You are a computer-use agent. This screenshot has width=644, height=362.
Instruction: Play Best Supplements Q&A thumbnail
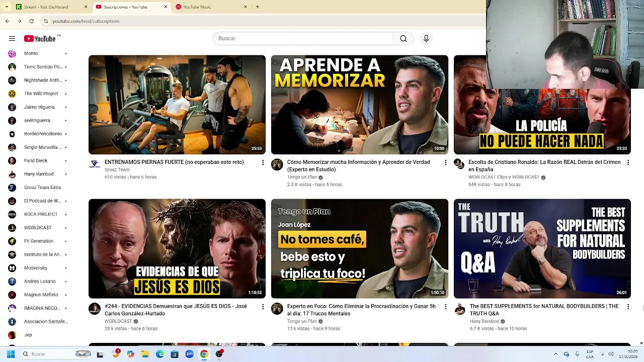542,249
